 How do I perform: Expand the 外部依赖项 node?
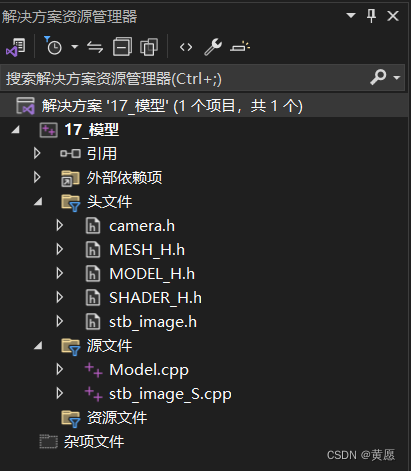(x=37, y=177)
